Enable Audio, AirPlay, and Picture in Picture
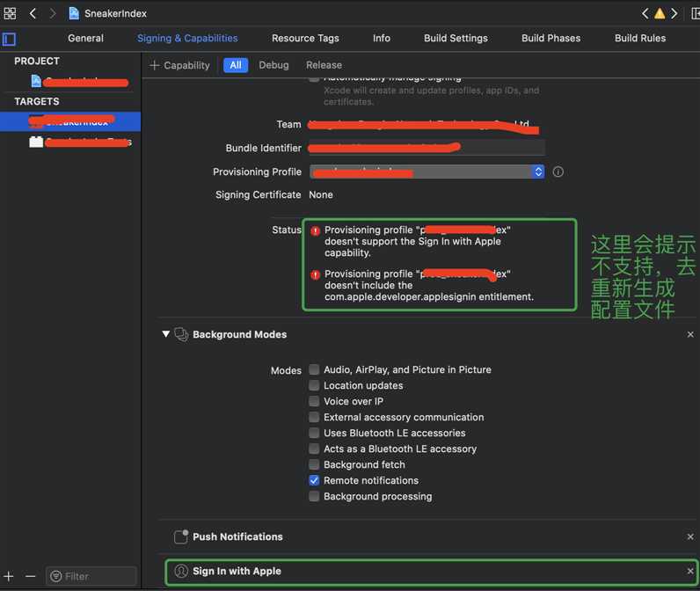 click(314, 369)
